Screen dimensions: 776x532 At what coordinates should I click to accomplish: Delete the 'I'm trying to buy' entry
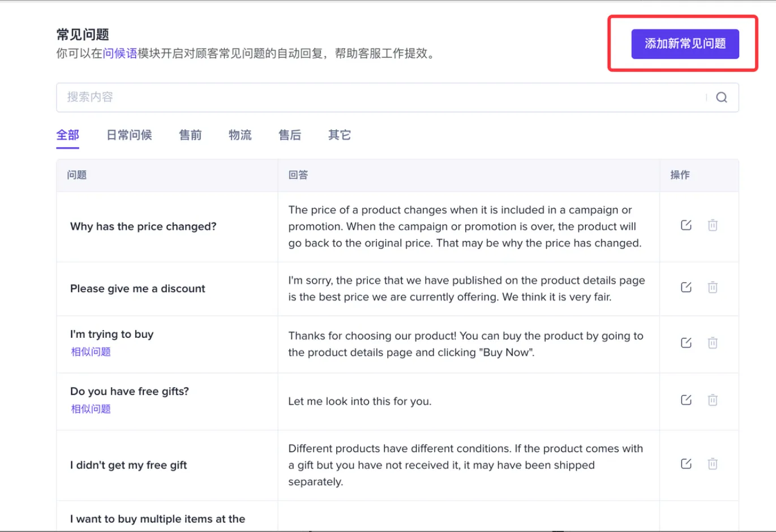pos(713,342)
